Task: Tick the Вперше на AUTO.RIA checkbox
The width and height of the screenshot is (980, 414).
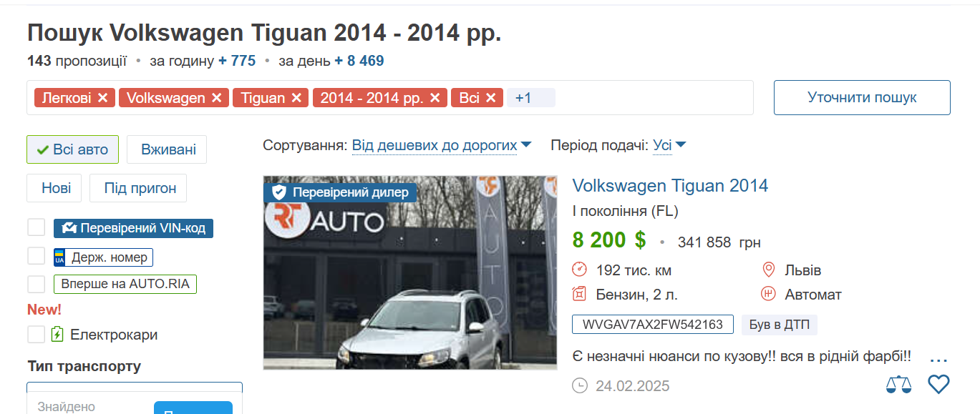Action: point(37,284)
